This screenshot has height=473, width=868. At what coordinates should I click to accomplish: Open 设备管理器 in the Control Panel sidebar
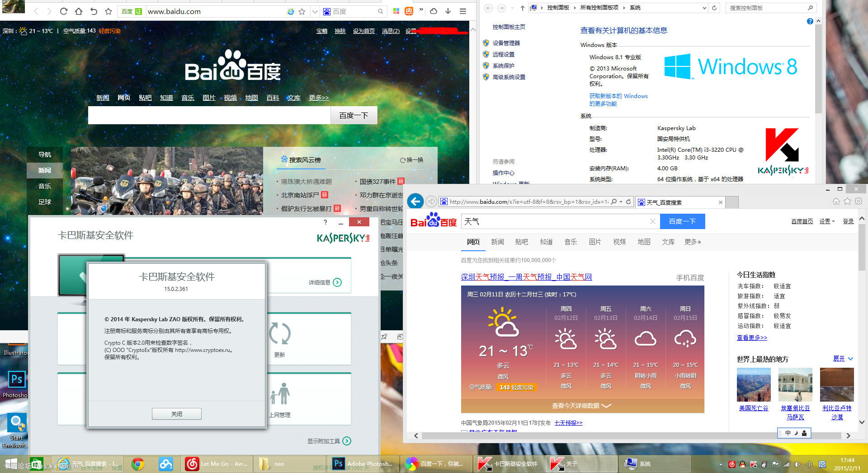[506, 43]
